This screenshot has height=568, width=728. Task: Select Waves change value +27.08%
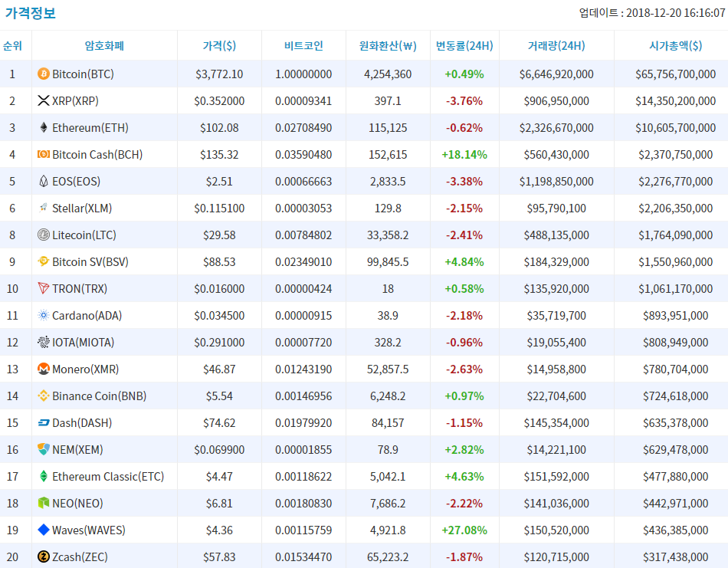click(x=464, y=530)
